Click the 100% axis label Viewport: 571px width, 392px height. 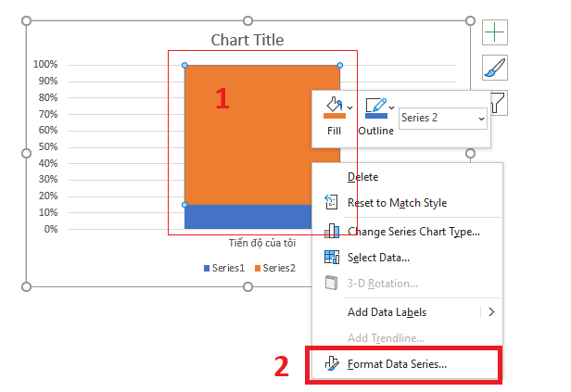(45, 65)
